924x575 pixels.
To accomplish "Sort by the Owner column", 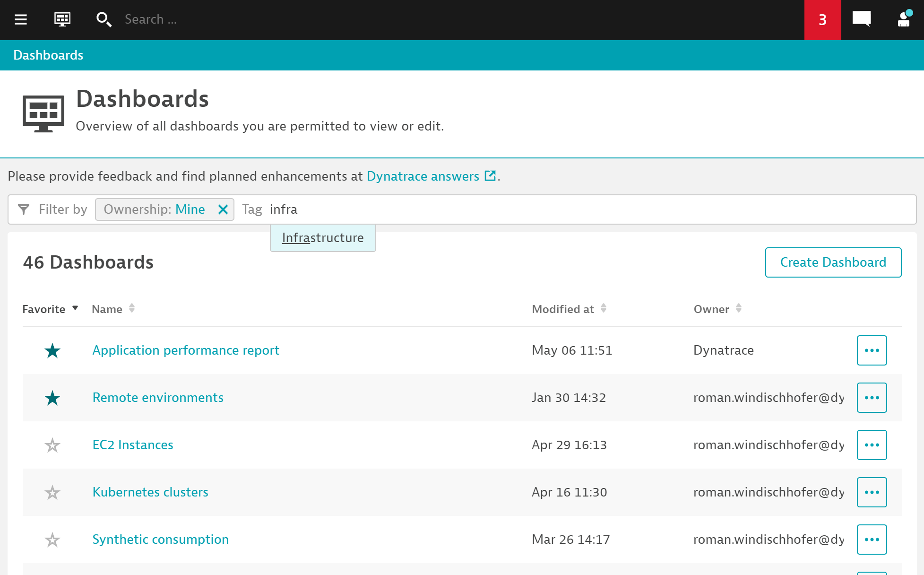I will (717, 309).
